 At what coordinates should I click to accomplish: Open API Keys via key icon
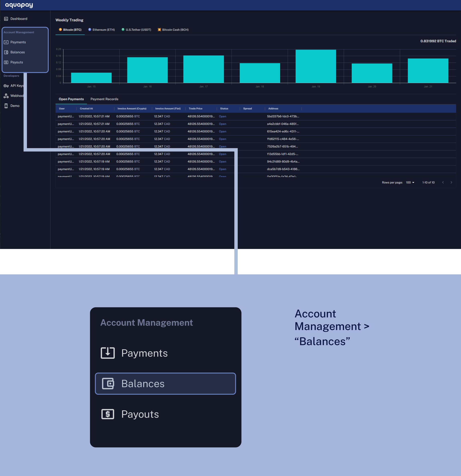[6, 86]
